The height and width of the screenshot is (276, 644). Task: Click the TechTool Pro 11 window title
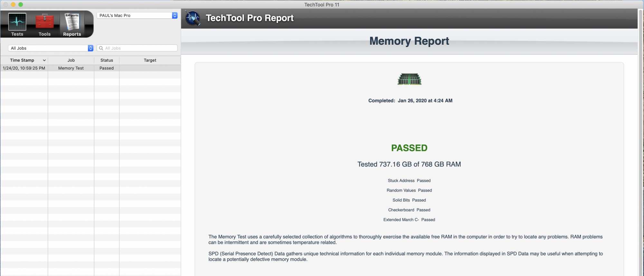coord(322,5)
